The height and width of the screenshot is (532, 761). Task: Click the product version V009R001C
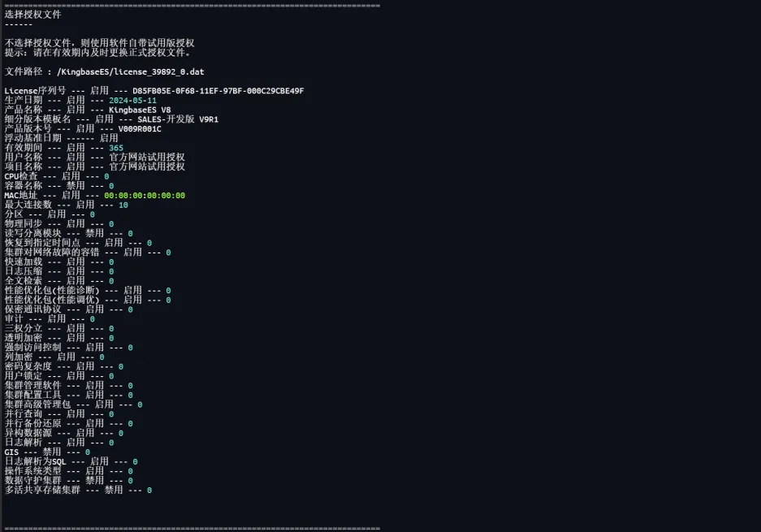140,129
